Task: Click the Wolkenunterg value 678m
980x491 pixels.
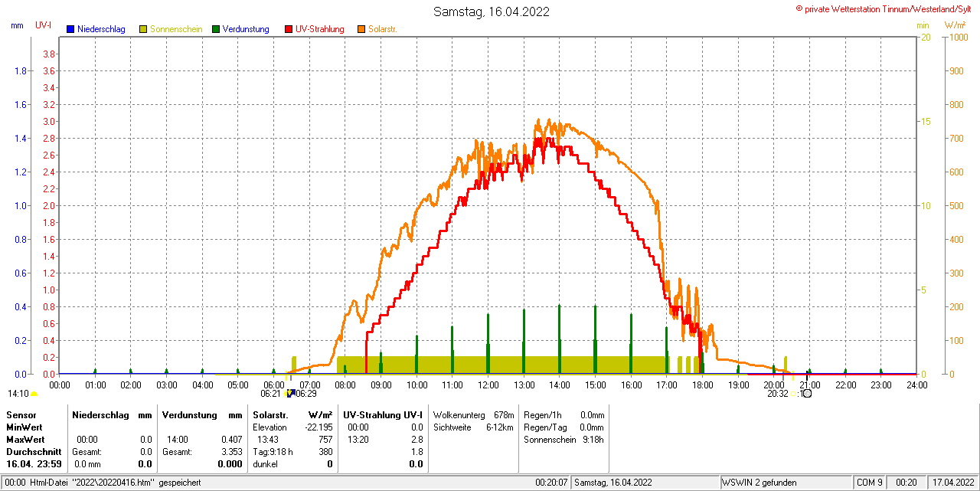Action: point(504,414)
